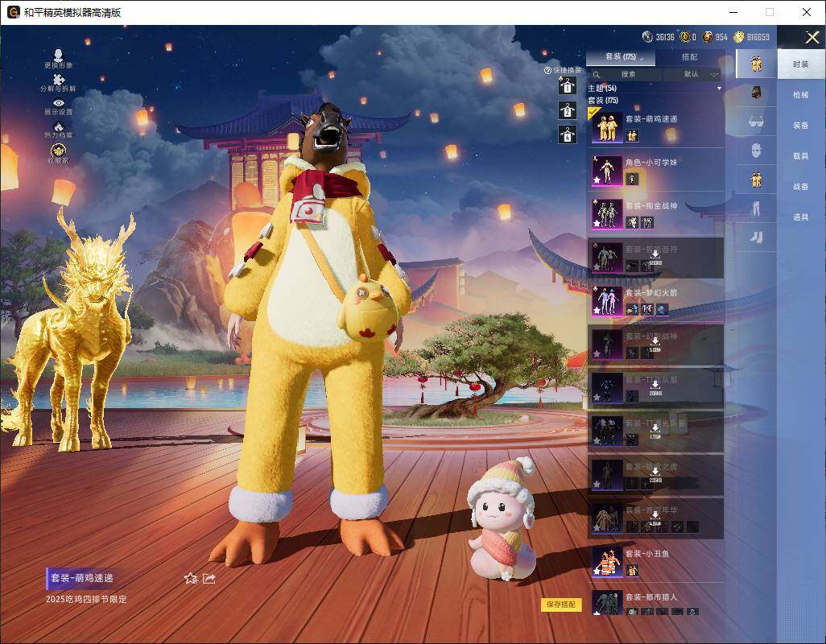Open the 时装 fashion tab
This screenshot has width=826, height=644.
pos(801,64)
